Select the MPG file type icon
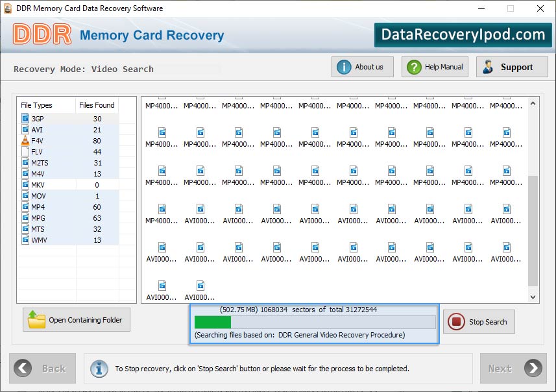 click(x=25, y=217)
